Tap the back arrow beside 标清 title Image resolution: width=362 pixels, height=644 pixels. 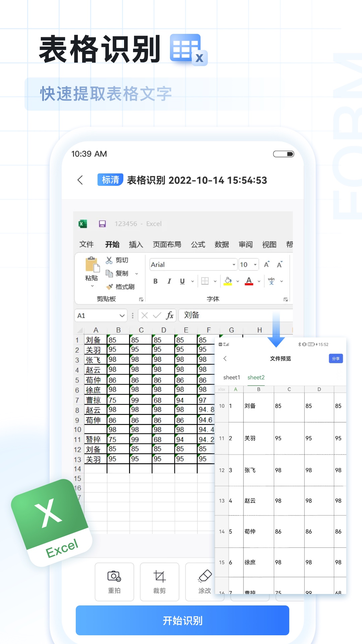pyautogui.click(x=80, y=180)
